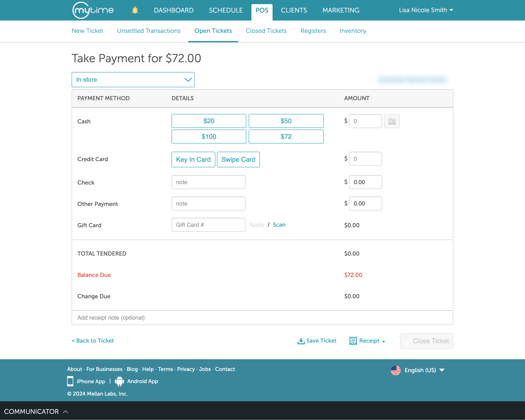
Task: Click the Save Ticket download icon
Action: point(301,341)
